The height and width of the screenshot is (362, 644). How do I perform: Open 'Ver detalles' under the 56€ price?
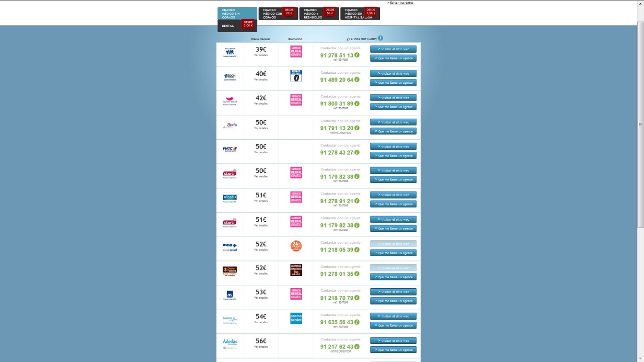(x=261, y=347)
